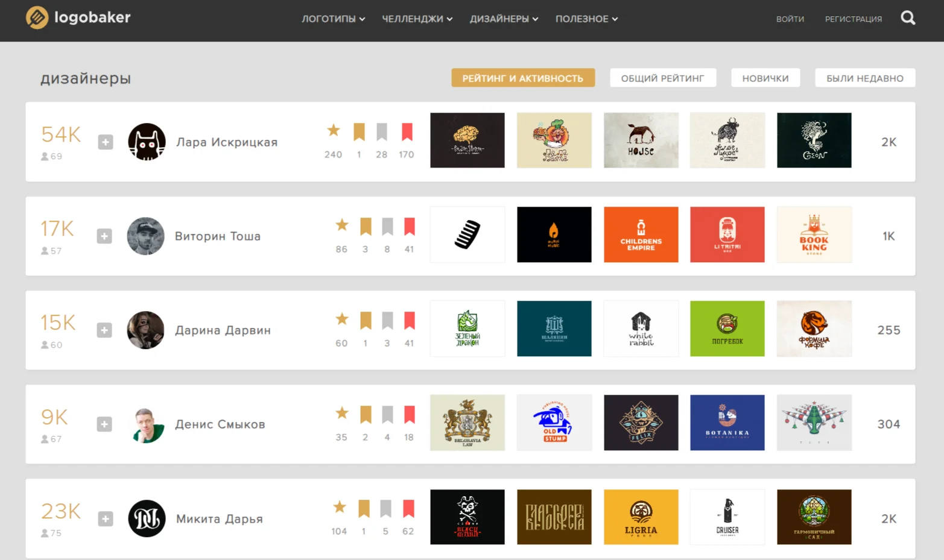Click gray bookmark icon for Дарина Дарвин
944x560 pixels.
click(x=387, y=321)
